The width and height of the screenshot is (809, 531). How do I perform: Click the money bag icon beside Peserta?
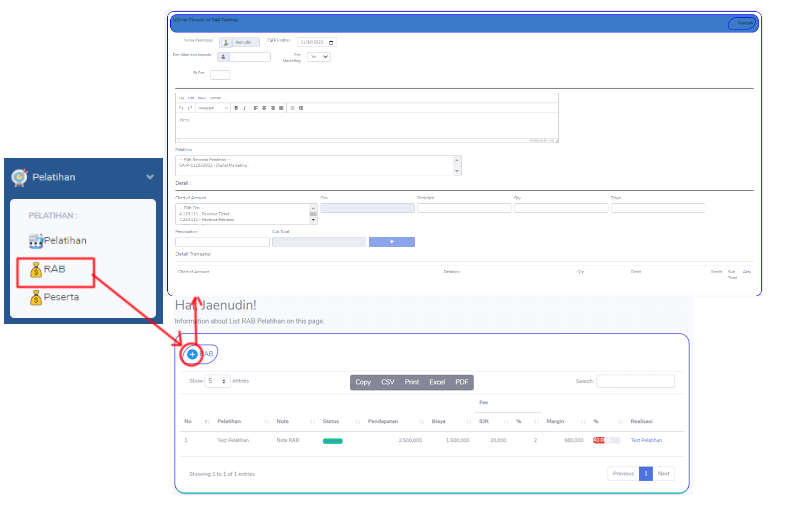[x=36, y=297]
